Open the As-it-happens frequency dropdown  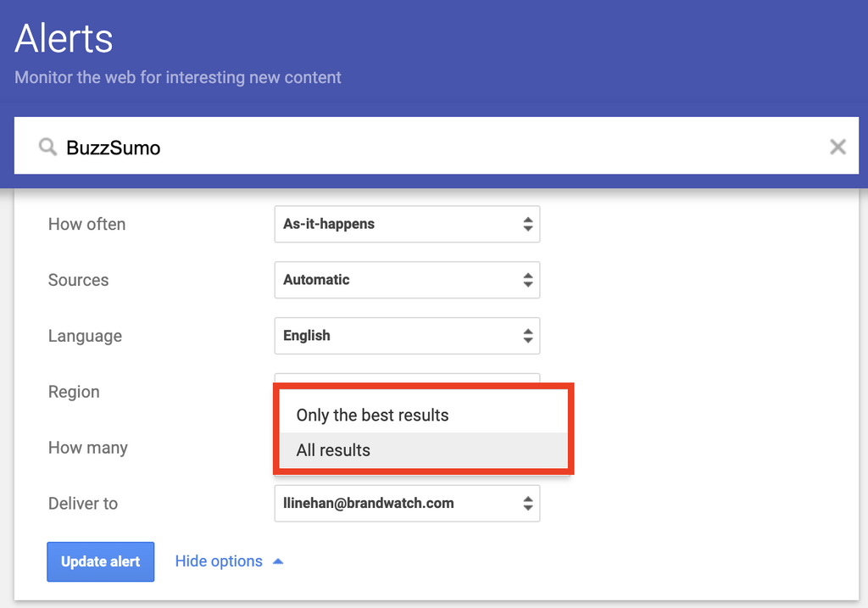[x=407, y=225]
